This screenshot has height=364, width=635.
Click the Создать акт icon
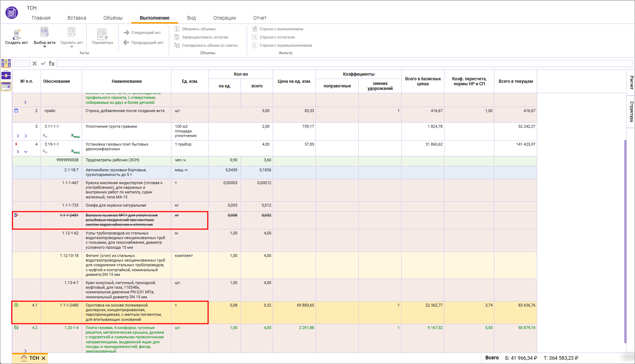(x=16, y=34)
